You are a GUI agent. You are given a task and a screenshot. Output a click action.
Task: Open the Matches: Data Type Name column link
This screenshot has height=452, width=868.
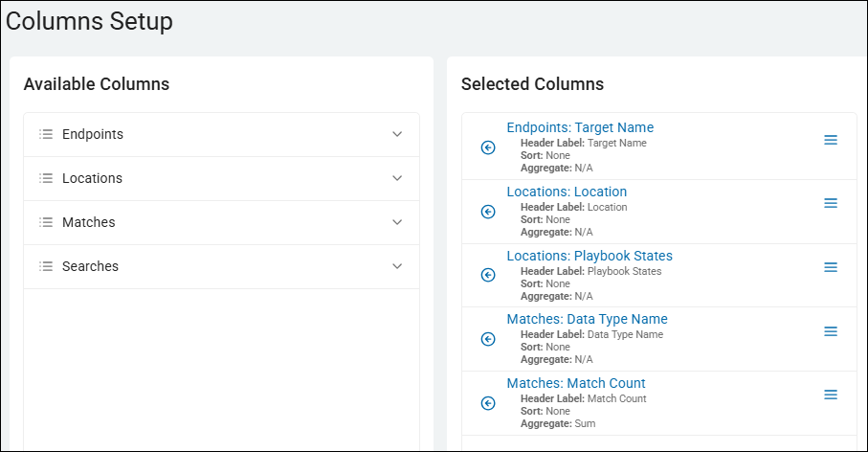[x=588, y=319]
